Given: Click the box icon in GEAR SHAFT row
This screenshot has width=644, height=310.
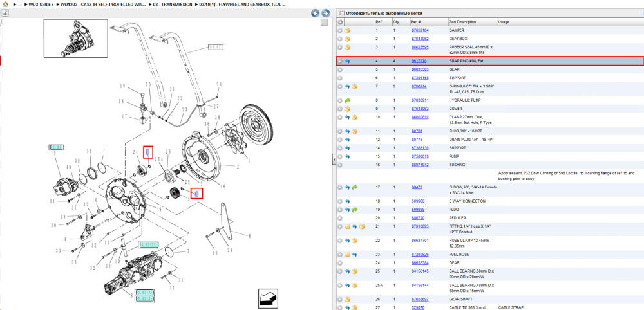Looking at the screenshot, I should (x=348, y=299).
